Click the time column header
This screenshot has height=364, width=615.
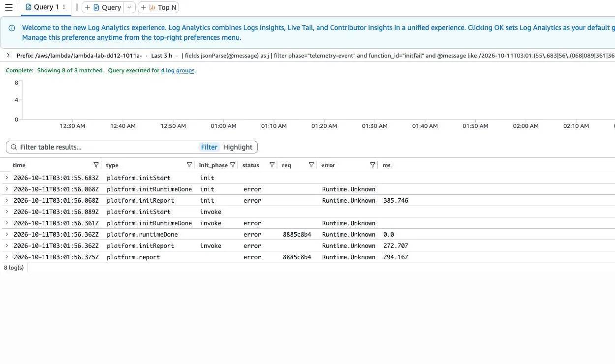(19, 165)
